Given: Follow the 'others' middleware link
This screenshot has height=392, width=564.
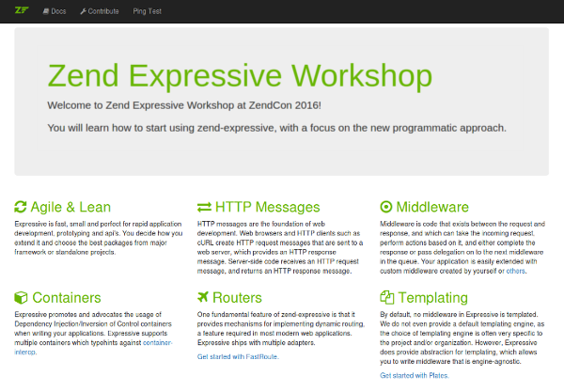Looking at the screenshot, I should pos(516,271).
